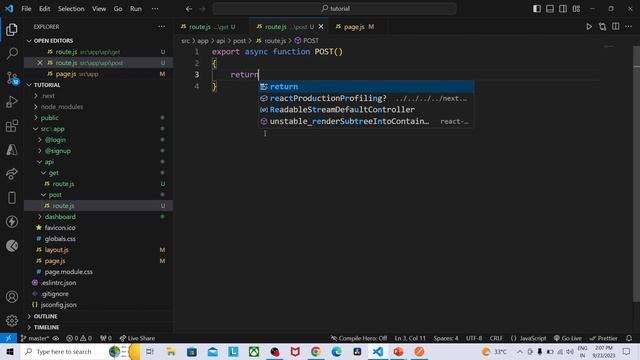Click Go Live in status bar
Screen dimensions: 640x360
tap(568, 338)
